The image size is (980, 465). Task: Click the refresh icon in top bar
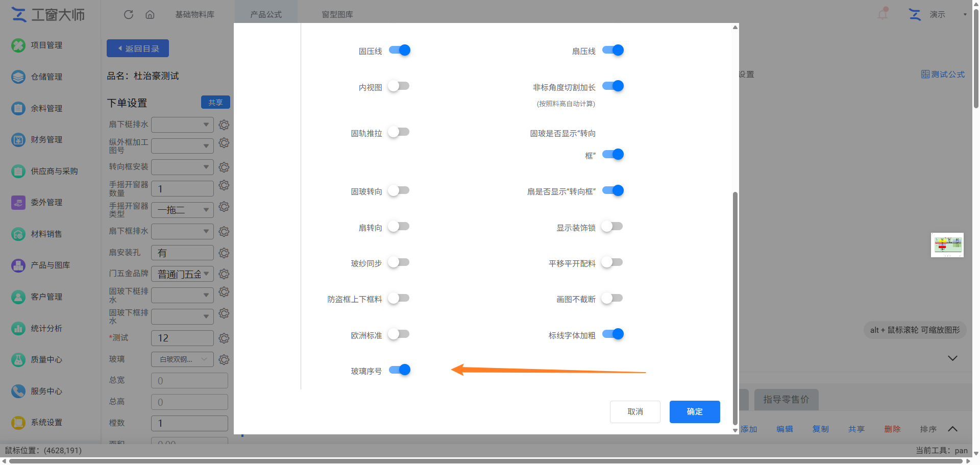pos(129,14)
